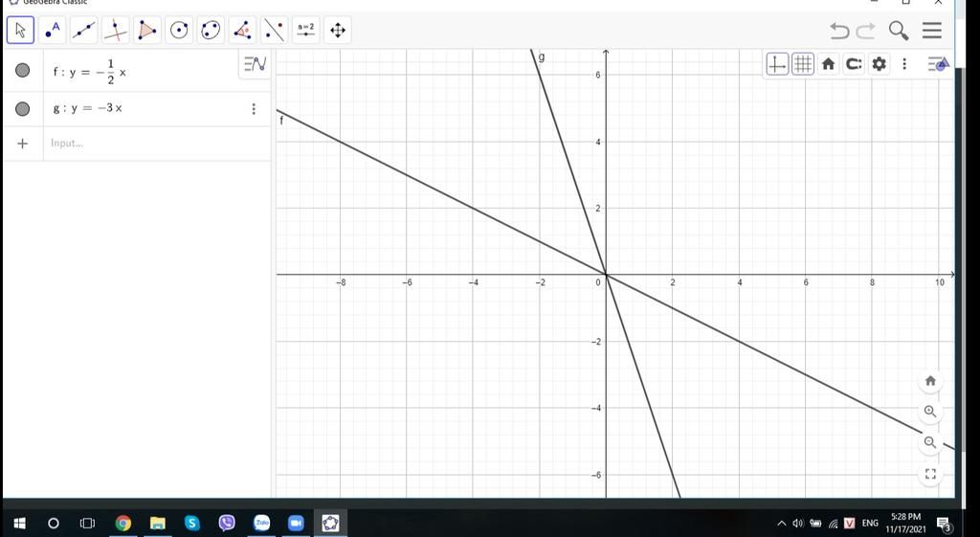Select the Perpendicular Line tool

116,30
